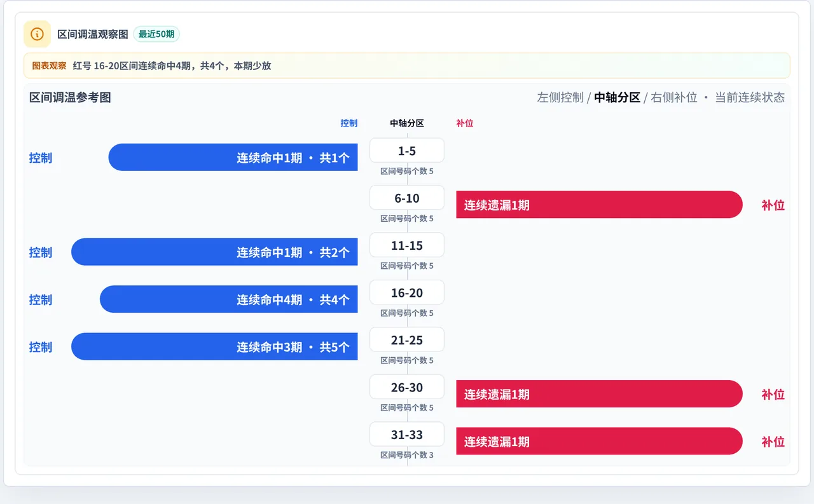The height and width of the screenshot is (504, 814).
Task: Click 区间号码个数 3 under 31-33
Action: (x=407, y=455)
